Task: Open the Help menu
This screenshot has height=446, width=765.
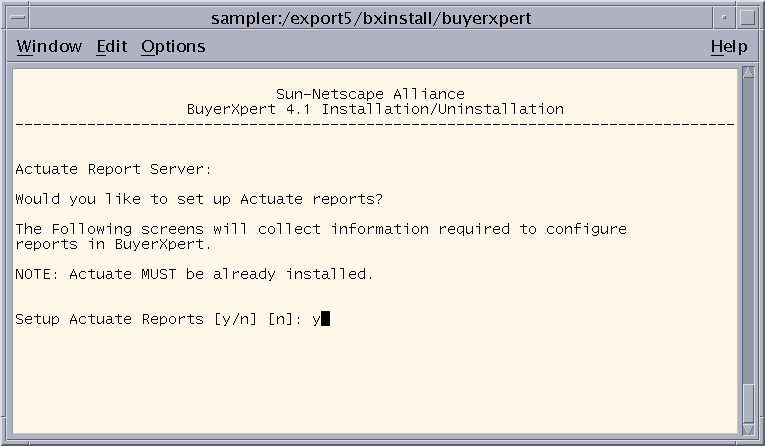Action: pos(729,46)
